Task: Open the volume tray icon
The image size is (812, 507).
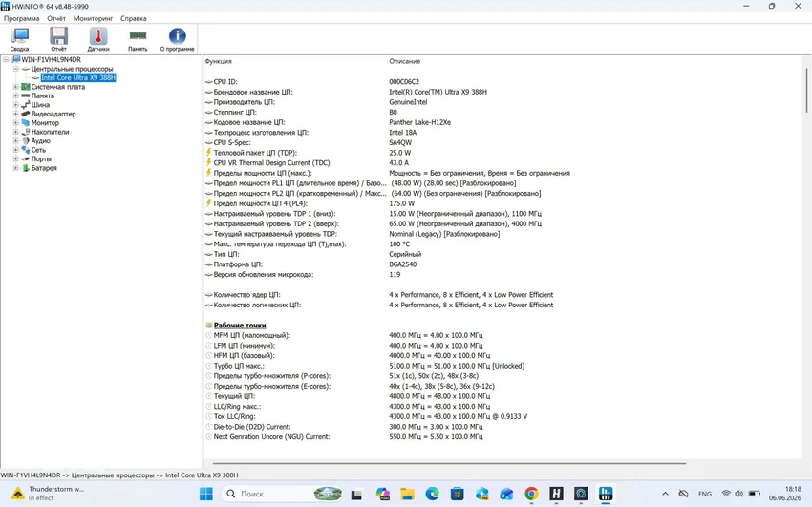Action: (739, 494)
